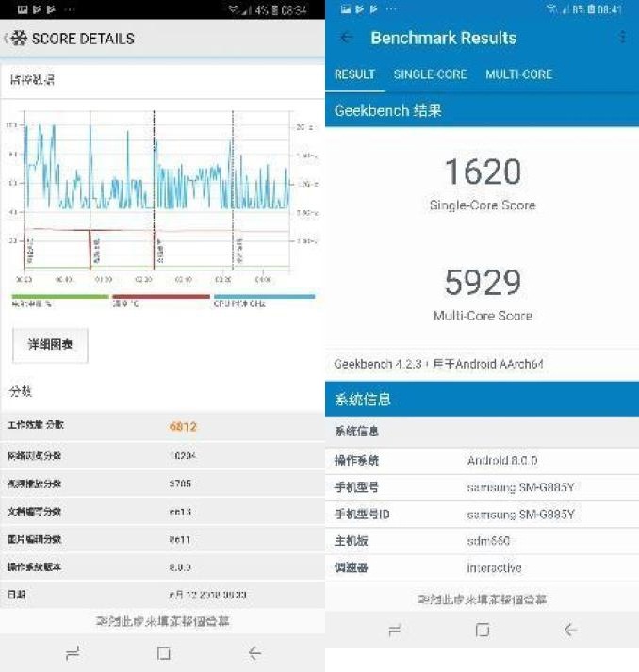Tap the samsung SM-G885Y value in 手机型号ID row
Image resolution: width=639 pixels, height=672 pixels.
click(x=520, y=515)
